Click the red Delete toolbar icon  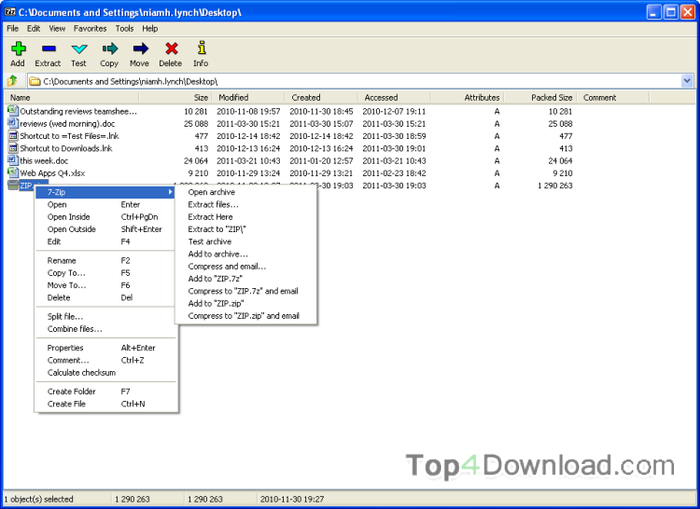(x=171, y=48)
